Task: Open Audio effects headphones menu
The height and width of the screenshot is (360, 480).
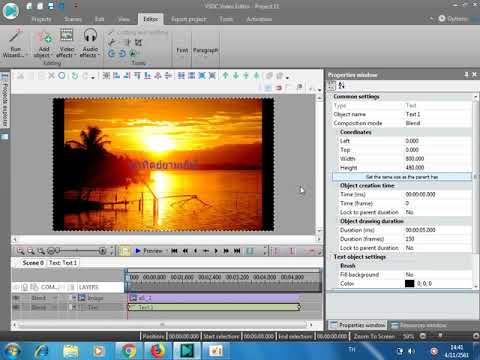Action: click(90, 43)
